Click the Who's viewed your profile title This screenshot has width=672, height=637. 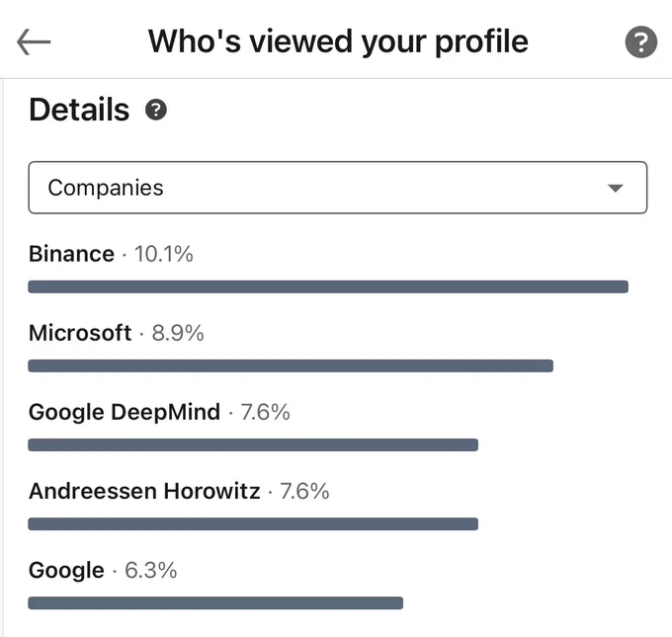click(338, 42)
